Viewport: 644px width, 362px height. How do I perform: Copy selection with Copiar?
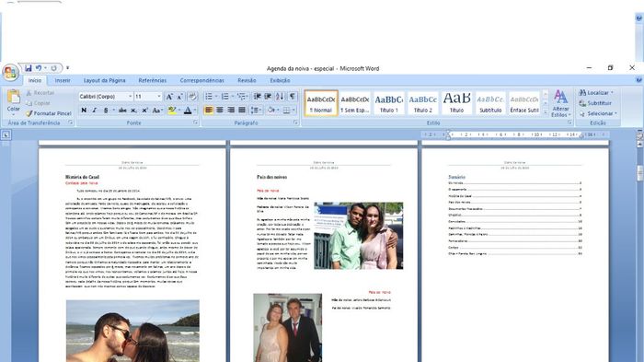(x=38, y=103)
